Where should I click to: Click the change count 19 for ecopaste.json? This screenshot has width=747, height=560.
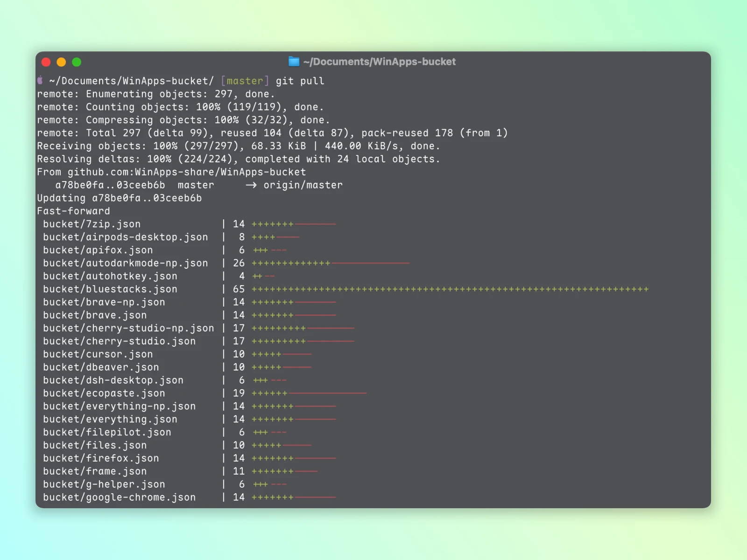(239, 393)
